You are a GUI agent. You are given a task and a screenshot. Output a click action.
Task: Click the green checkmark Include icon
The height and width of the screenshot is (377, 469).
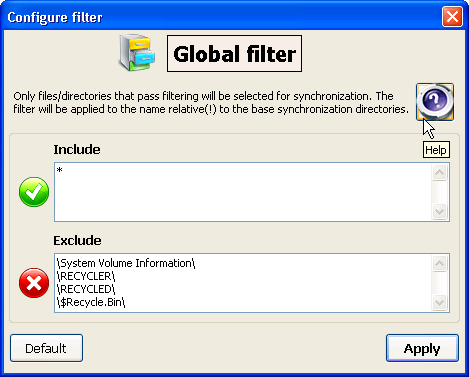click(34, 192)
